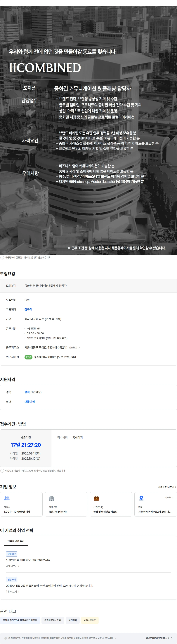Click the 경영·비즈니스기획 tag
177x644 pixels.
click(x=53, y=620)
